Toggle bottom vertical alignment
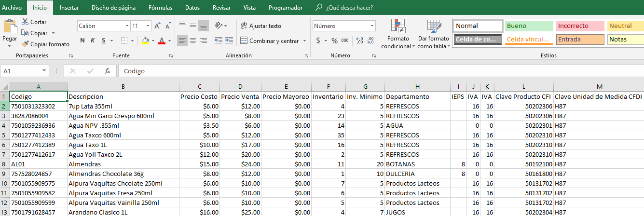This screenshot has height=216, width=644. coord(204,26)
